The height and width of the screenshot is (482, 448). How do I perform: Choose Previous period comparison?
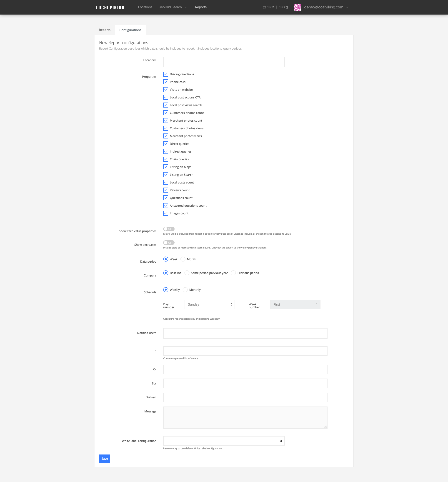coord(233,273)
